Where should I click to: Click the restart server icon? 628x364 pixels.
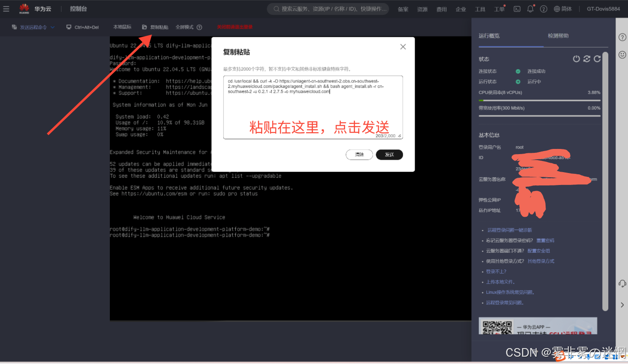pyautogui.click(x=587, y=59)
